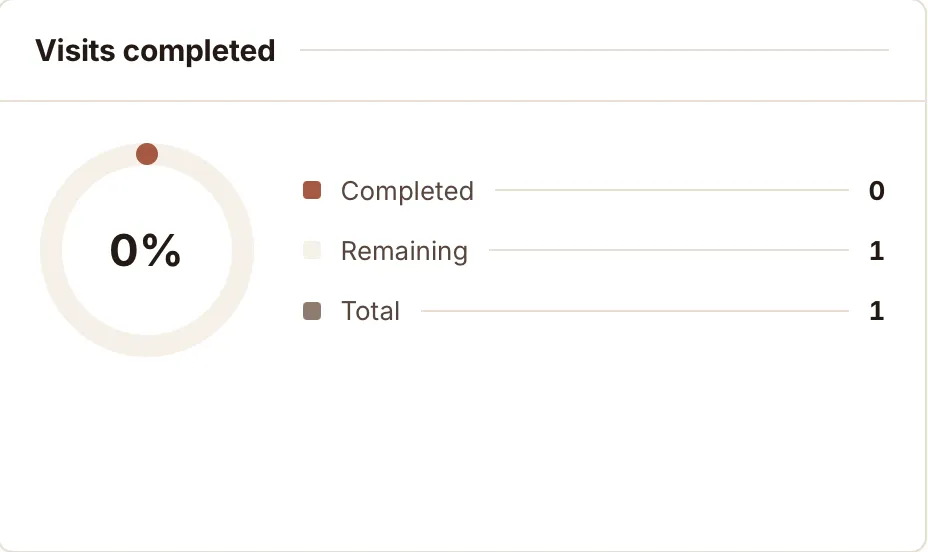This screenshot has height=552, width=928.
Task: Select the Remaining legend label
Action: 404,251
